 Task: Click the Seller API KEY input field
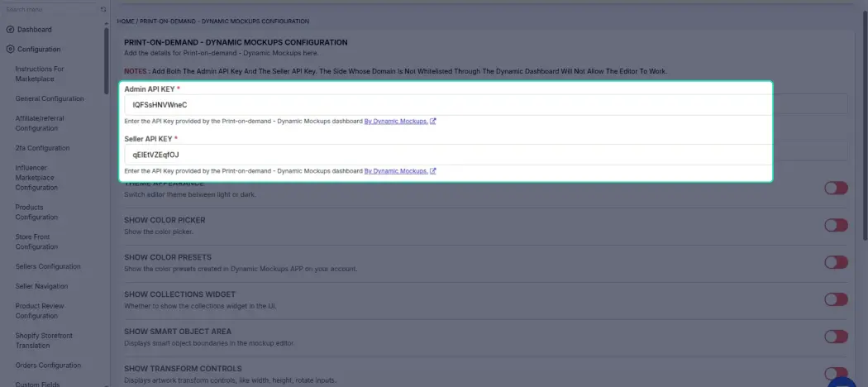[446, 155]
